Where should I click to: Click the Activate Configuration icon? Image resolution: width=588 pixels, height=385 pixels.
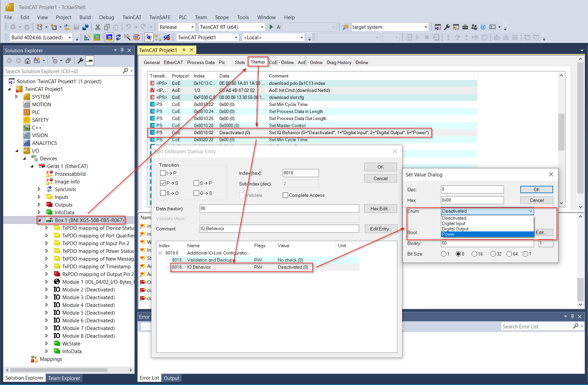[87, 37]
